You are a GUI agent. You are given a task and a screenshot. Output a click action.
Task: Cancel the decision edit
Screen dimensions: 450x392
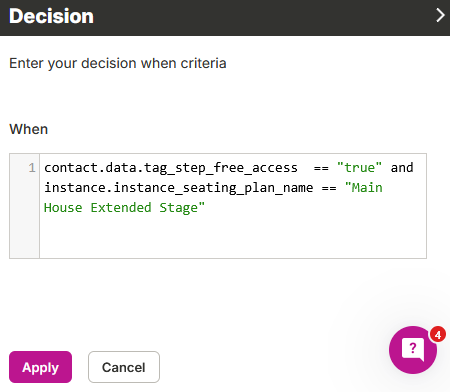[x=124, y=367]
